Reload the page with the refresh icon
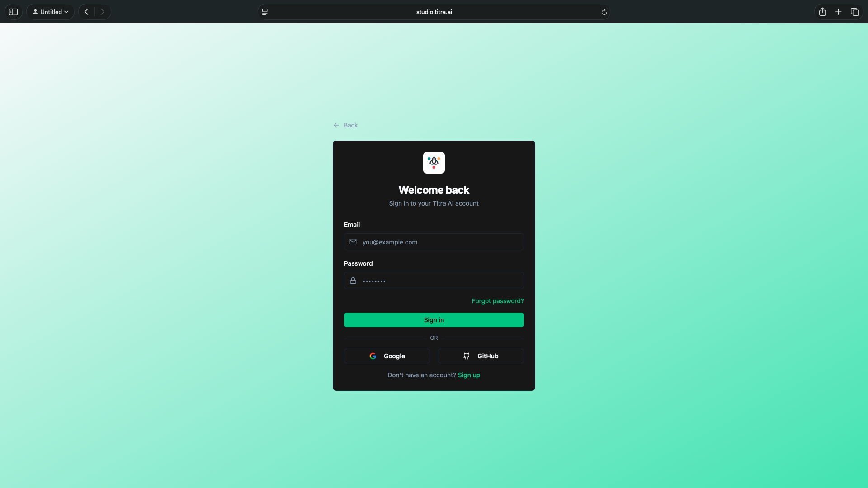Image resolution: width=868 pixels, height=488 pixels. pos(604,12)
